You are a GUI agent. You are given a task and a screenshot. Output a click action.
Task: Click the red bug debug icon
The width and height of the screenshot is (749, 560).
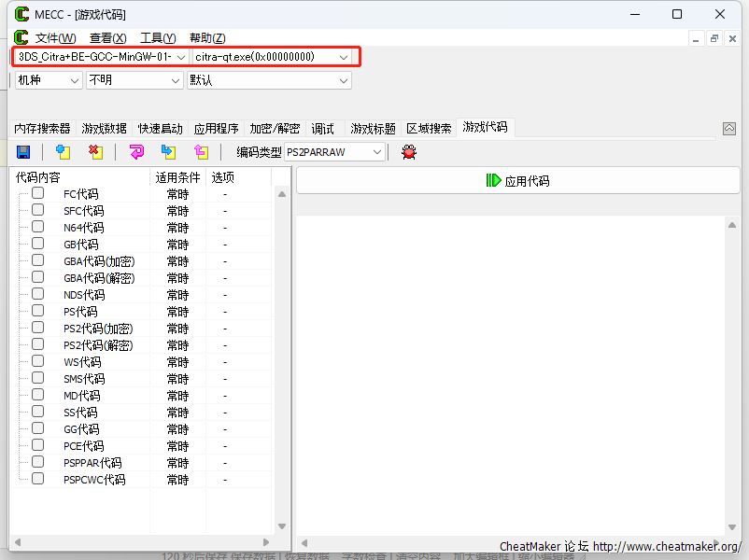tap(408, 152)
